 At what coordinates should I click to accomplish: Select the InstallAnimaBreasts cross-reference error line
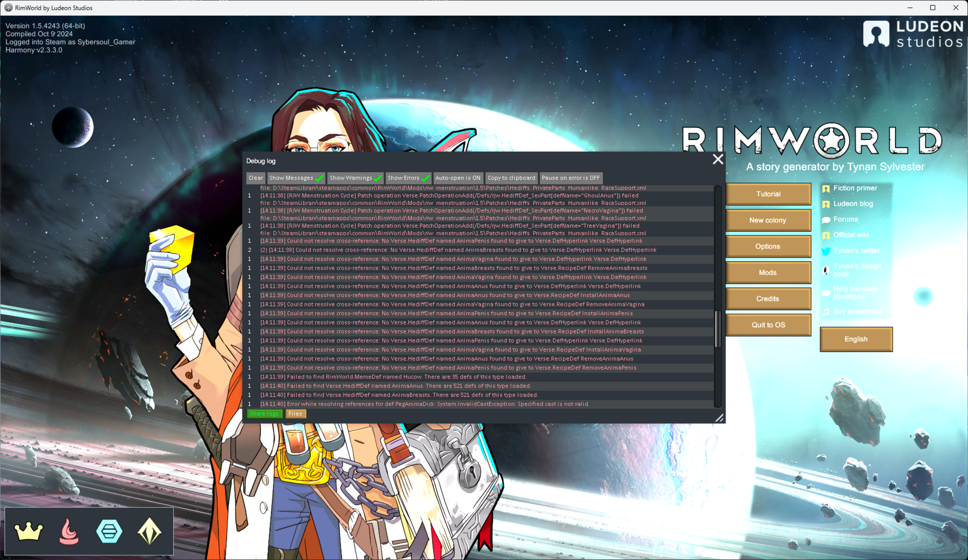click(480, 331)
